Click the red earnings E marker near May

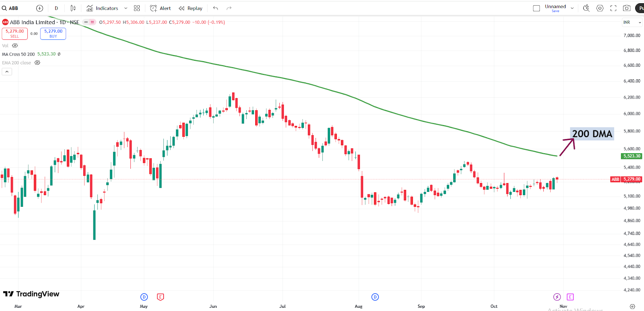[x=160, y=297]
